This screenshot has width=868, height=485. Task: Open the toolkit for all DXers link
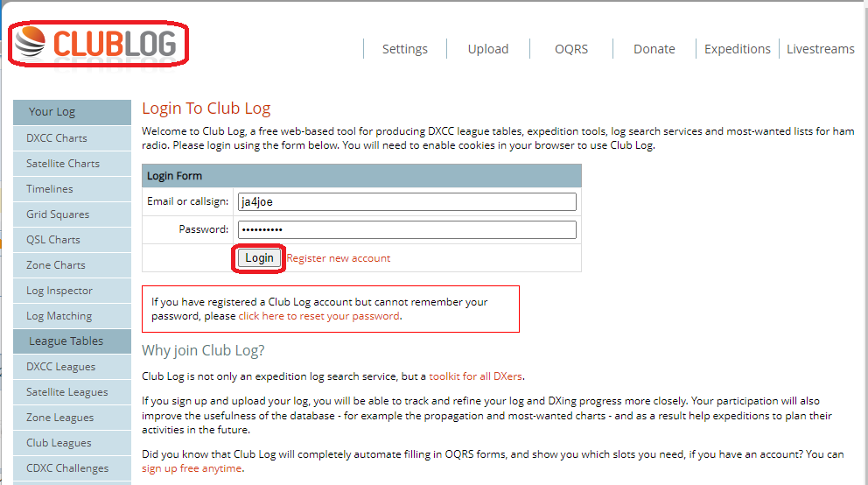click(x=475, y=376)
